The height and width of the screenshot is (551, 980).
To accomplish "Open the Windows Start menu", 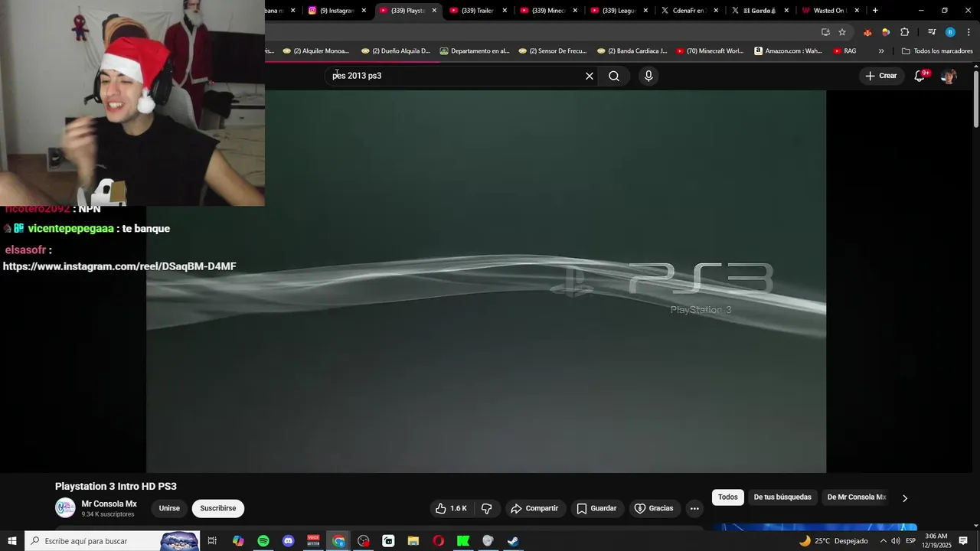I will coord(12,541).
